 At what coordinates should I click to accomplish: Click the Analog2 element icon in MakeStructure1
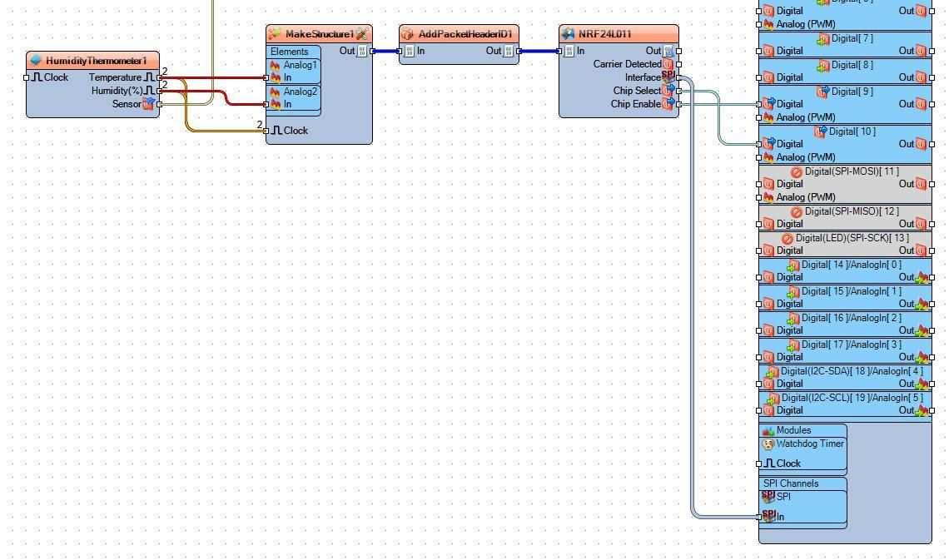coord(276,92)
